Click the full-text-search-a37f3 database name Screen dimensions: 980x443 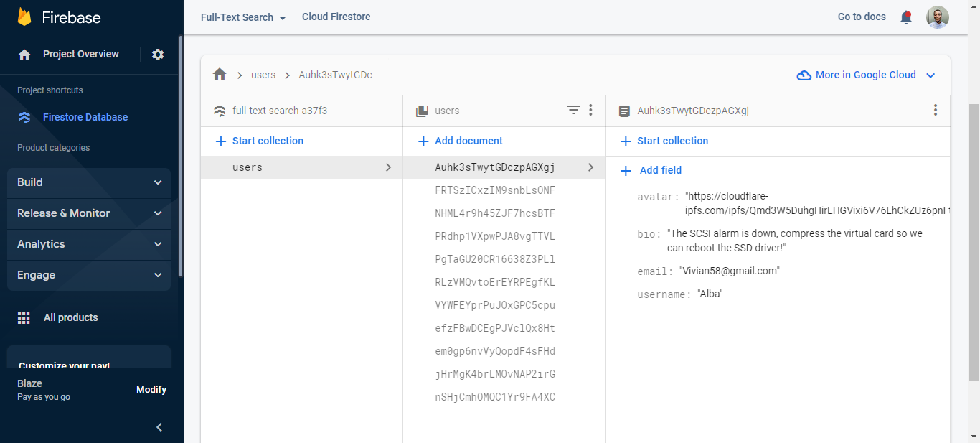(x=280, y=111)
